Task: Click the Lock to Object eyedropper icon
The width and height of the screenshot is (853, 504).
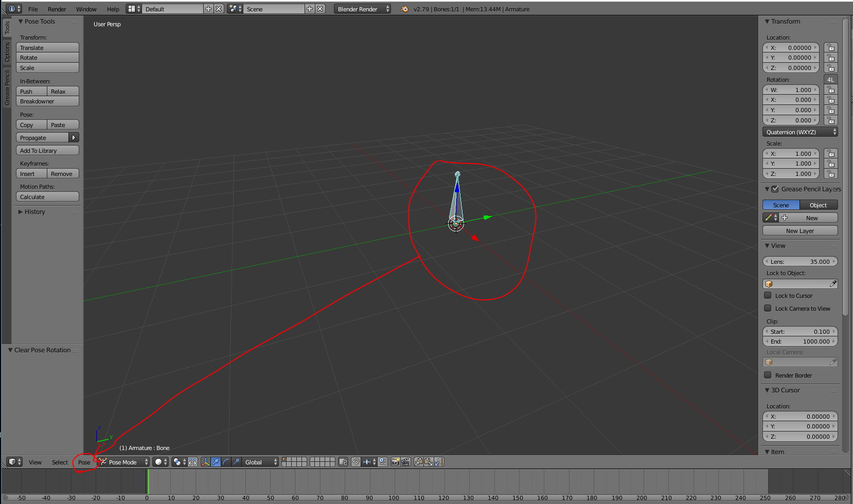Action: click(834, 283)
